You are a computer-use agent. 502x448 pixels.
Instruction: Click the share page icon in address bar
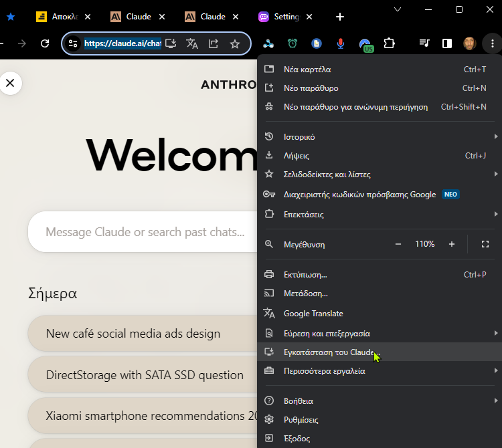pos(214,43)
